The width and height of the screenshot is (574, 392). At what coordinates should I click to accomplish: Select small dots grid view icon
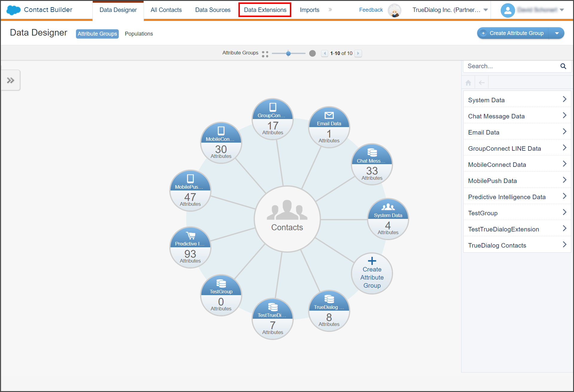point(265,54)
